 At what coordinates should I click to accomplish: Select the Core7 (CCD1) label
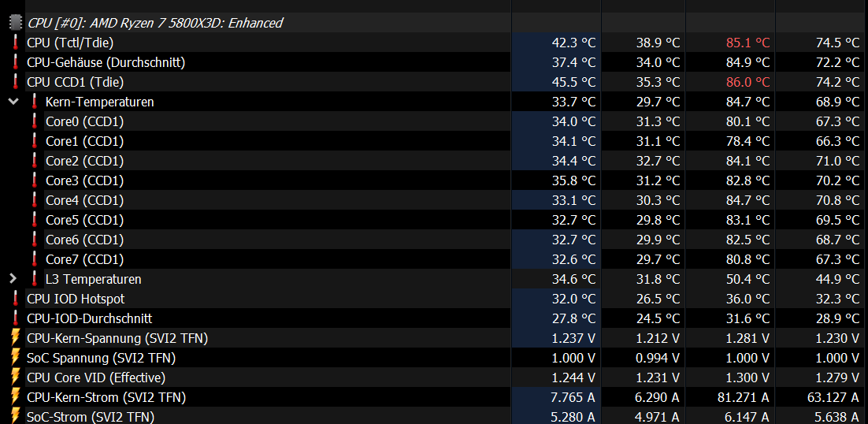point(85,259)
